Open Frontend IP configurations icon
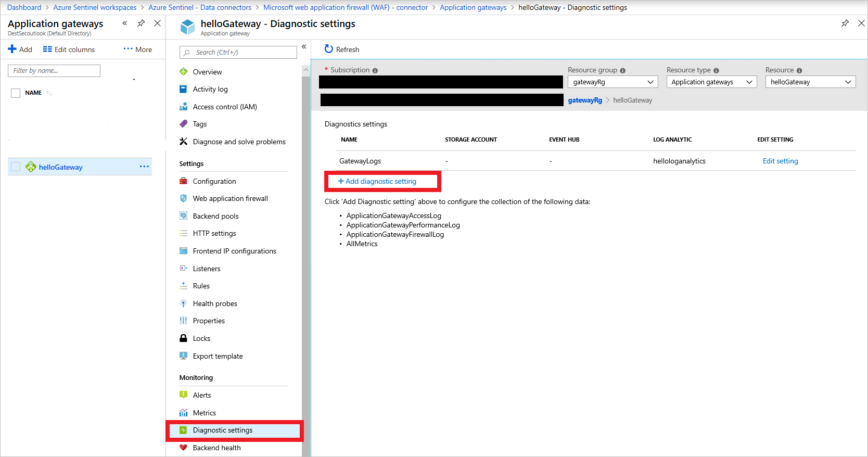This screenshot has height=457, width=868. (x=183, y=251)
